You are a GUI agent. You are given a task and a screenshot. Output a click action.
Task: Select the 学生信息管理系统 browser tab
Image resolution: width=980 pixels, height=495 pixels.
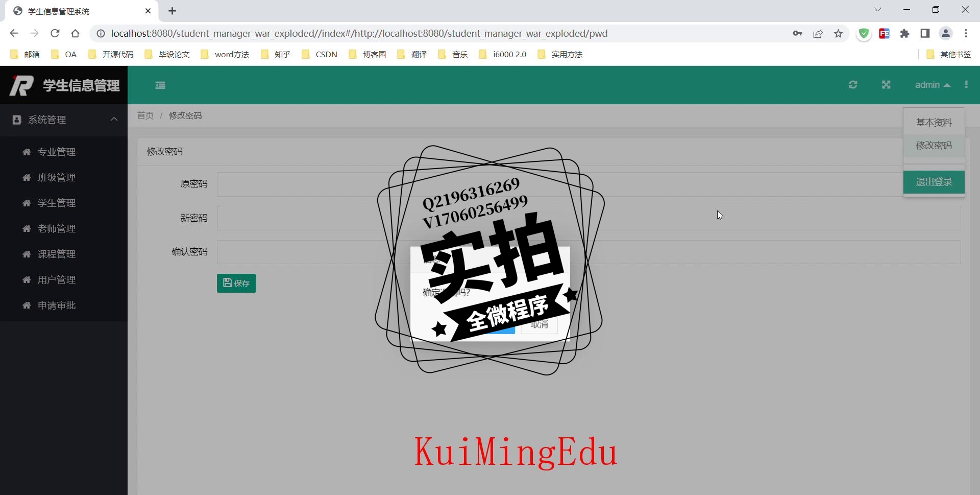coord(82,11)
